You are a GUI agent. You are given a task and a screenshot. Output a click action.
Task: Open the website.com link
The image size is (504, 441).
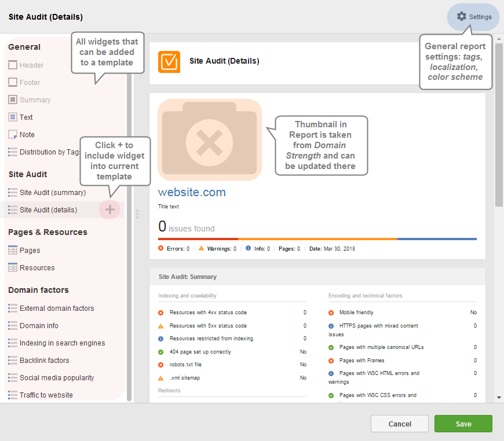click(192, 192)
